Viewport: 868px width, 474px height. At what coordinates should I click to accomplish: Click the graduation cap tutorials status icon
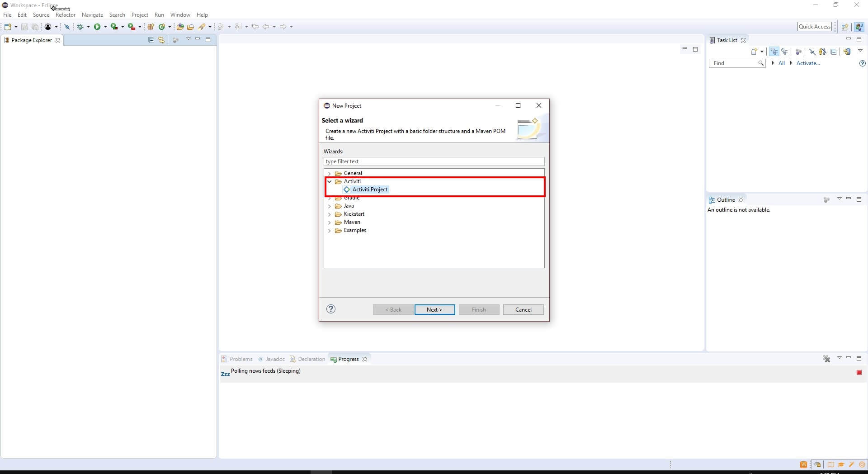(x=841, y=465)
